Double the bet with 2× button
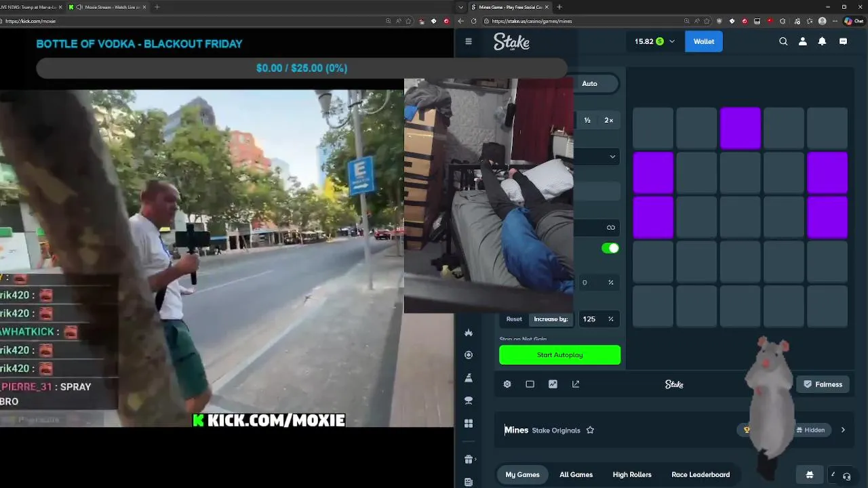868x488 pixels. (608, 120)
